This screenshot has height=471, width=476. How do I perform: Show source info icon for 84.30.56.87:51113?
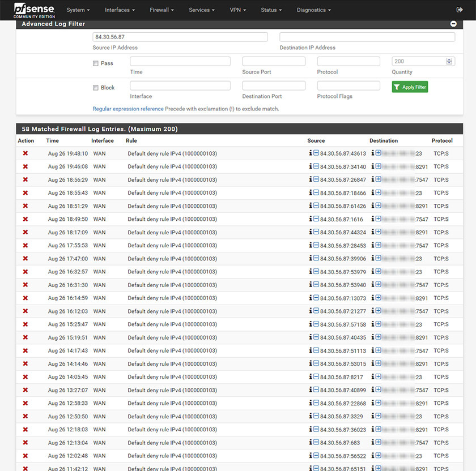click(x=311, y=350)
